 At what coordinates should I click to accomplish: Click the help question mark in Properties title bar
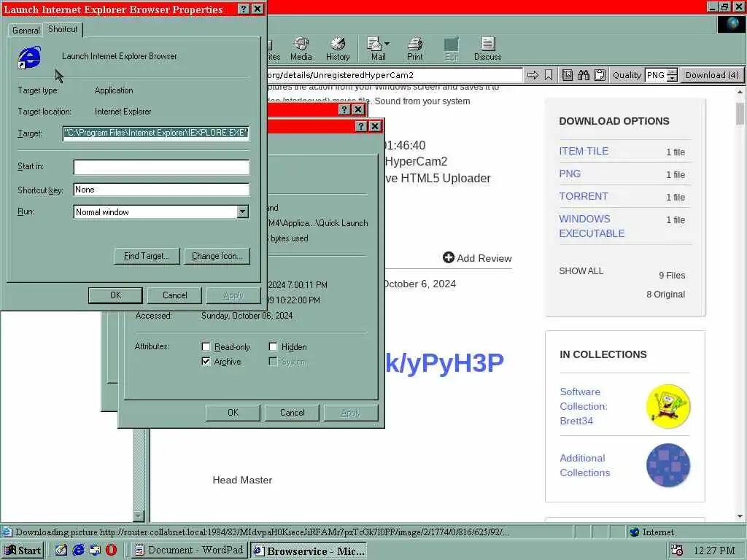tap(244, 9)
